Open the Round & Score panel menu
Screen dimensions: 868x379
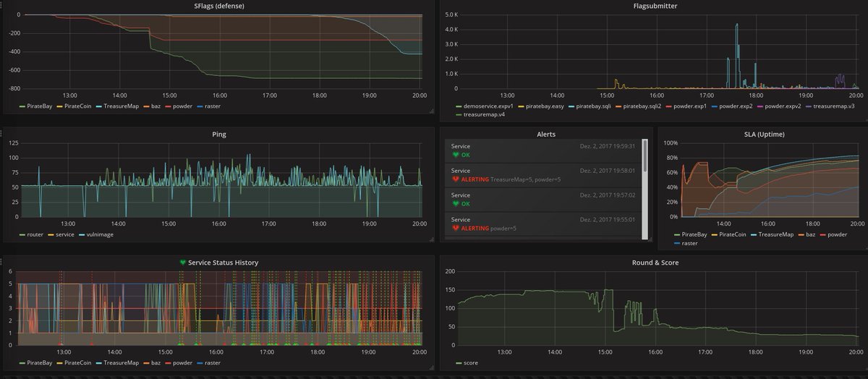(x=655, y=263)
